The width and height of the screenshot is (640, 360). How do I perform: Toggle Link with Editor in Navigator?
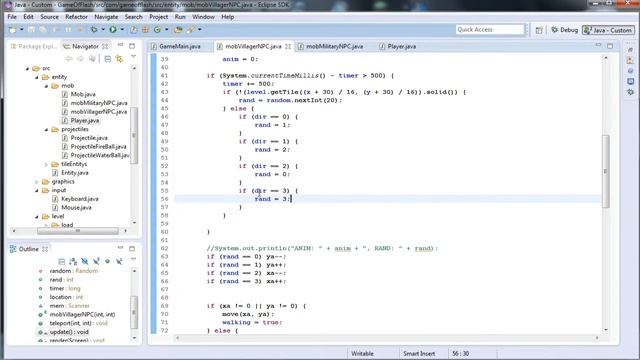coord(119,59)
